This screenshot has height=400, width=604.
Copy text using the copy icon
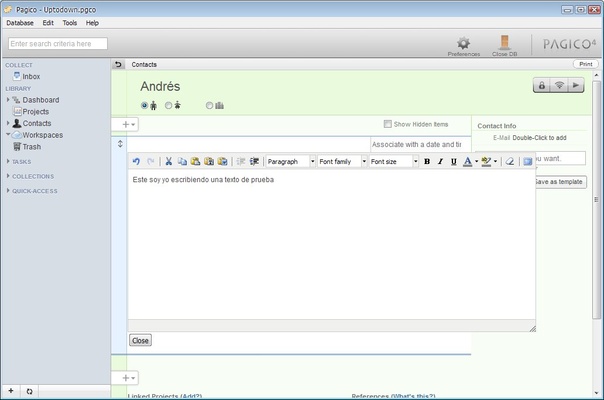(x=182, y=161)
